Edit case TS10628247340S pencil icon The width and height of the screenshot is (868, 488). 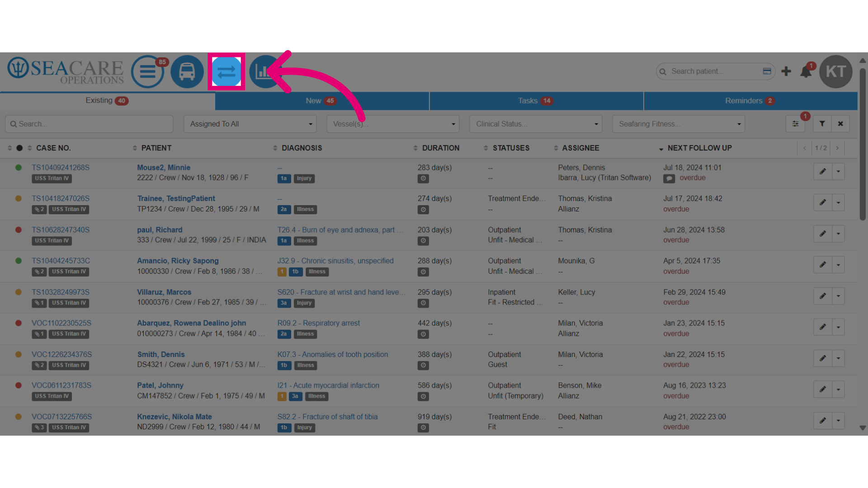823,234
